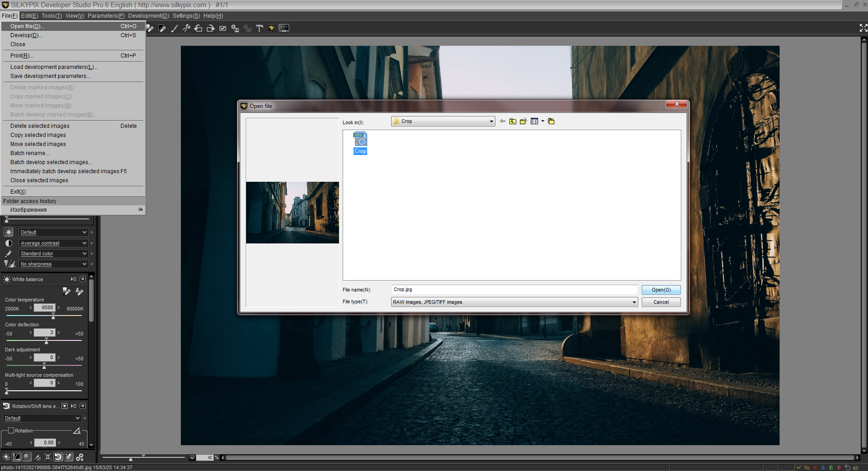Expand the File type dropdown

[634, 302]
